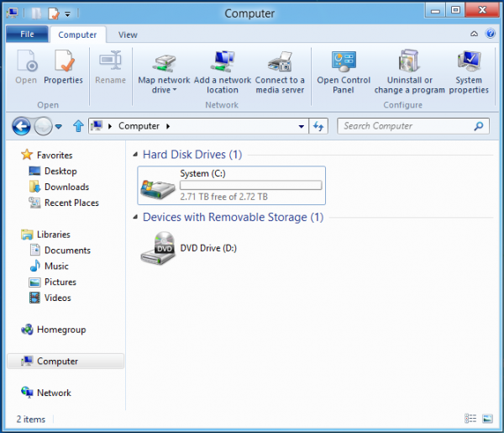The height and width of the screenshot is (433, 504).
Task: Click the Hard Disk Drives (1) header
Action: pos(192,155)
